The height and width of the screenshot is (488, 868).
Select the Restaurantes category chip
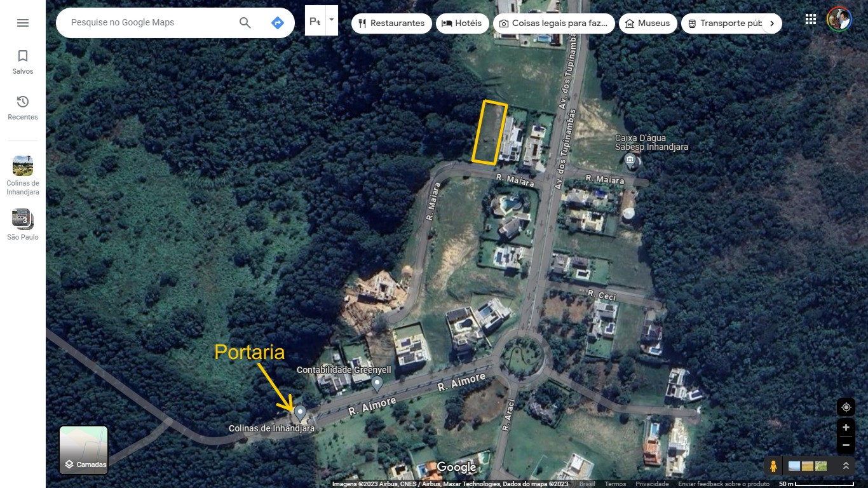click(x=391, y=24)
